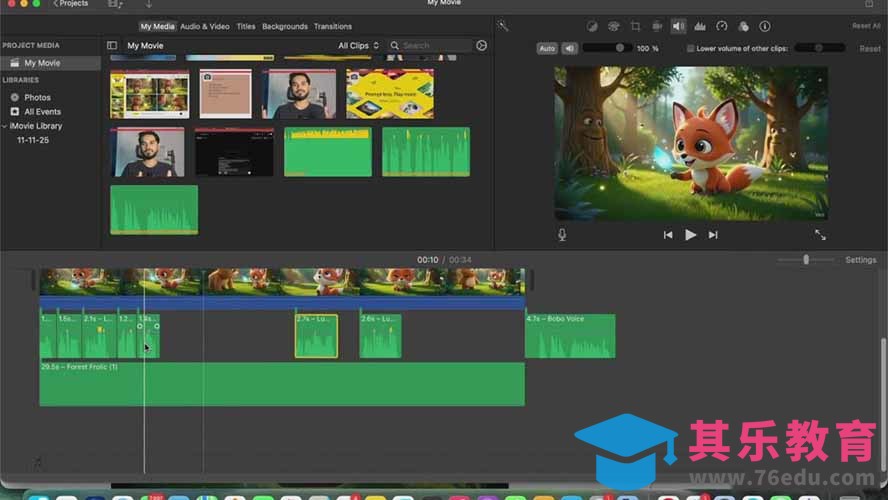Enable Lower volume of other clips checkbox
The image size is (888, 500).
[x=691, y=48]
